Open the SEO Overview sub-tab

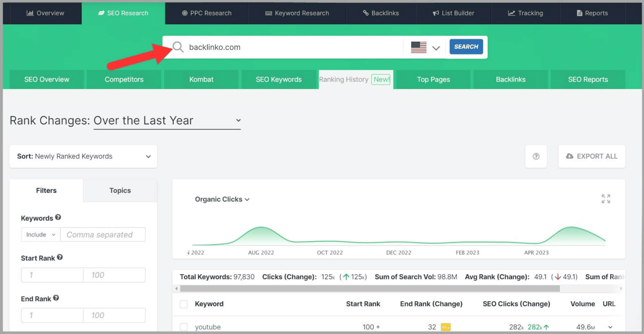pyautogui.click(x=47, y=79)
